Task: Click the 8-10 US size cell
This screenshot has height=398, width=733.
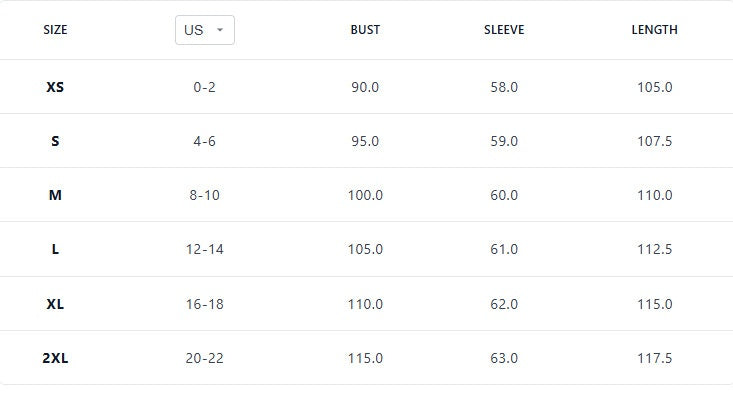Action: tap(204, 195)
